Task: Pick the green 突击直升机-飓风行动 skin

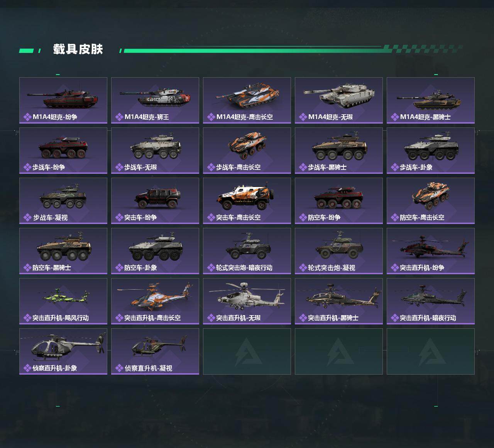Action: pyautogui.click(x=63, y=301)
